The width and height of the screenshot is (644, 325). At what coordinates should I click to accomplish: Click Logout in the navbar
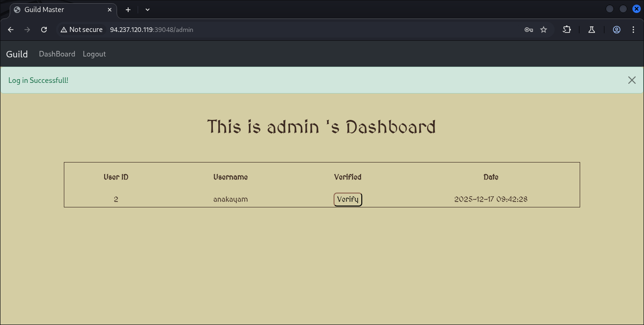[94, 54]
